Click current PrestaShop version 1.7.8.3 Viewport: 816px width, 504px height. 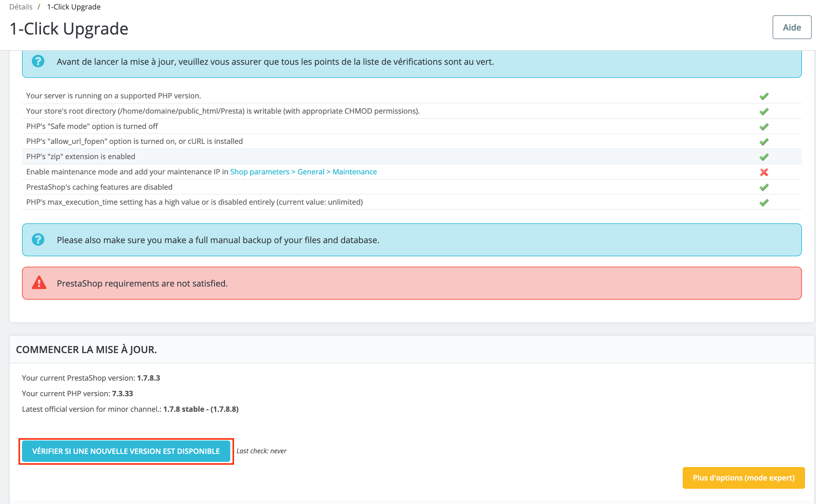(149, 378)
